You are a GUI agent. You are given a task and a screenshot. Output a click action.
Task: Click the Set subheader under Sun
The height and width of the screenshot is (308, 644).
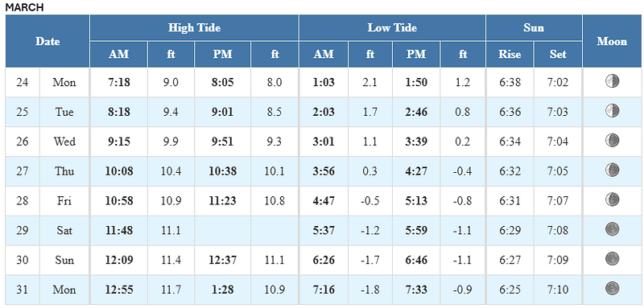click(x=558, y=54)
